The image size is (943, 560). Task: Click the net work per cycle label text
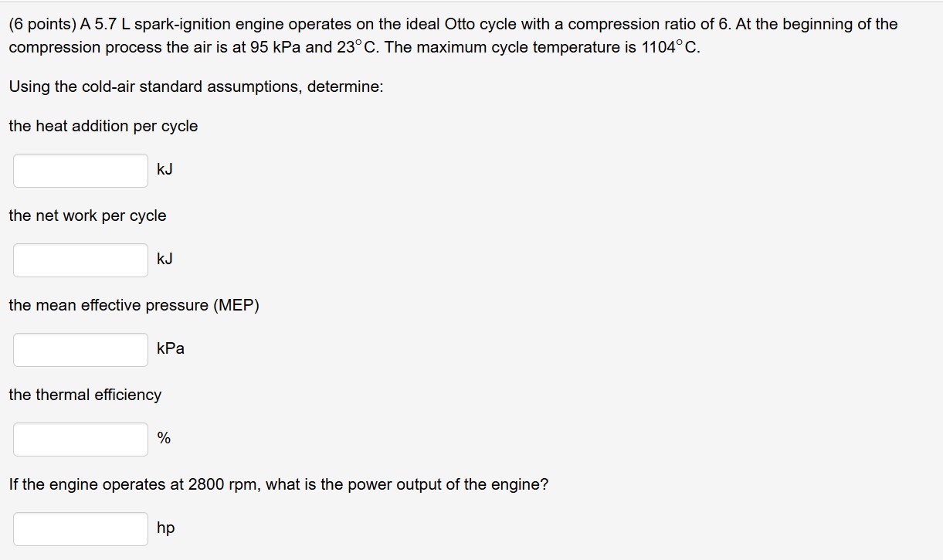click(x=87, y=216)
